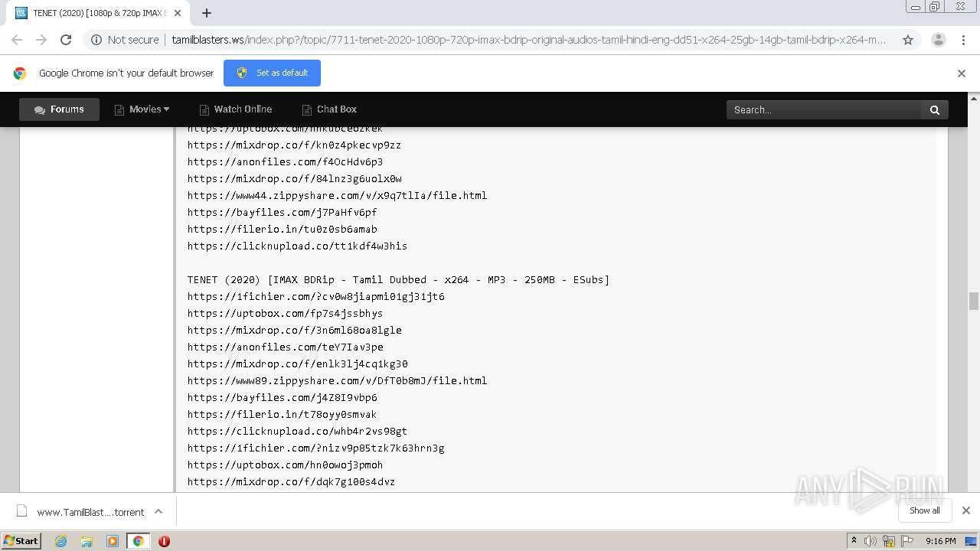
Task: Click filerio.in/t78oyy0smvak link
Action: click(x=282, y=414)
